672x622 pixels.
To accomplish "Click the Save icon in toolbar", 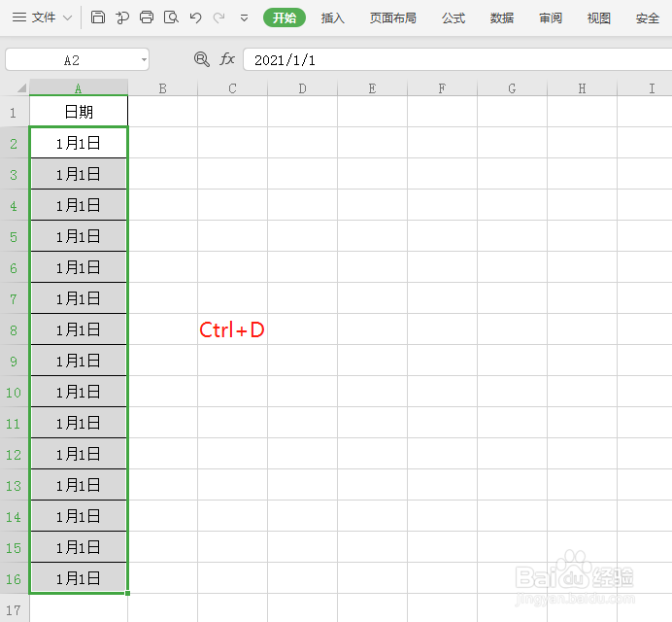I will click(98, 17).
